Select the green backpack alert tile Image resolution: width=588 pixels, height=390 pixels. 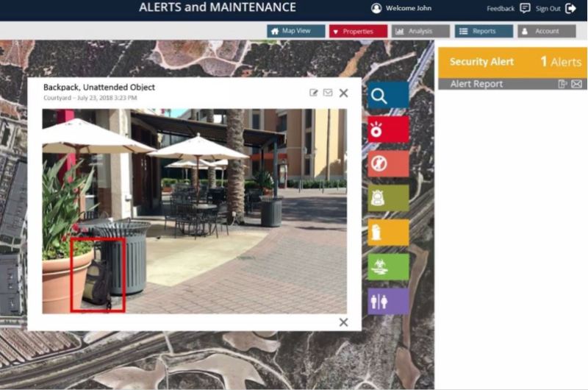[388, 198]
